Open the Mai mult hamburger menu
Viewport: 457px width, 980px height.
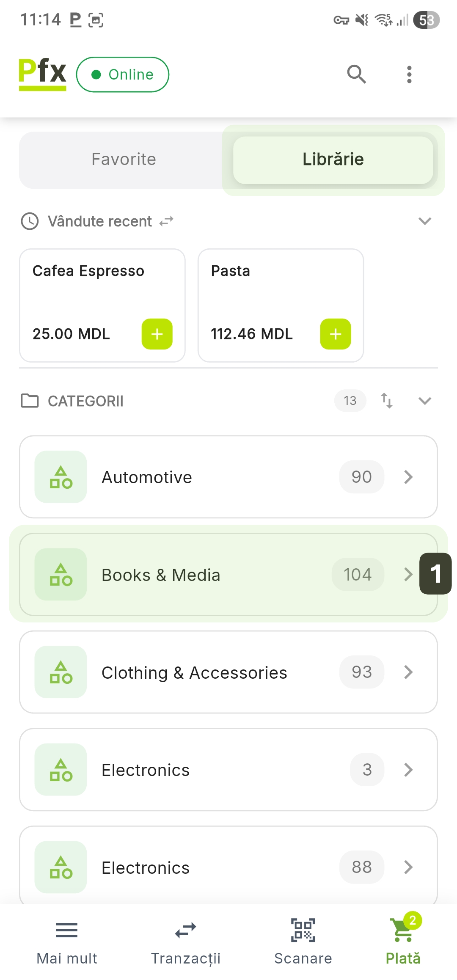tap(67, 940)
